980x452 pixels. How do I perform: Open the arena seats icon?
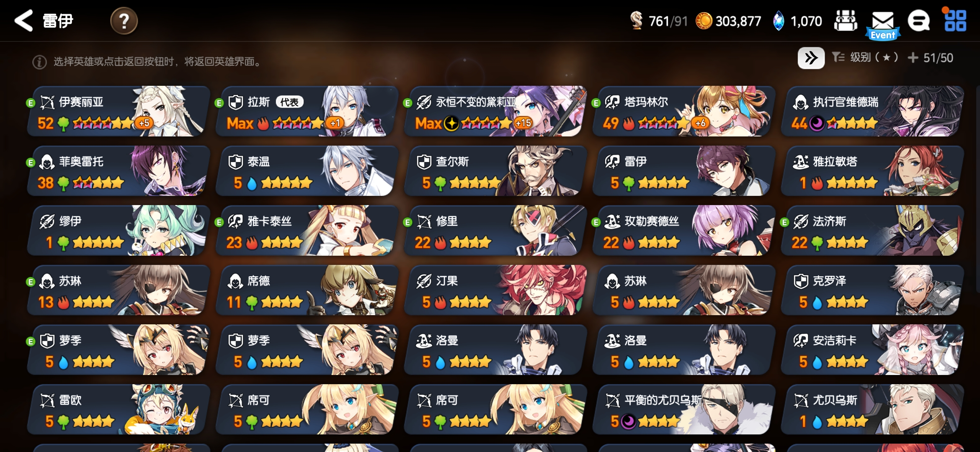tap(846, 21)
